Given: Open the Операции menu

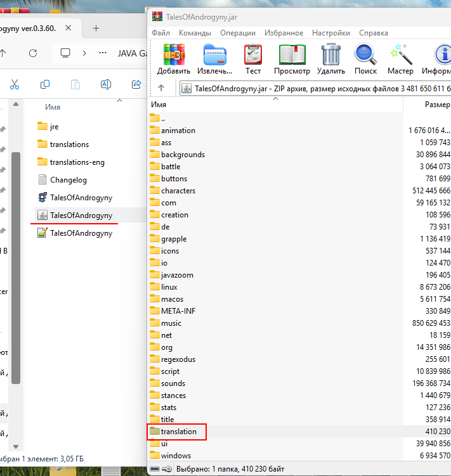Looking at the screenshot, I should (x=238, y=33).
